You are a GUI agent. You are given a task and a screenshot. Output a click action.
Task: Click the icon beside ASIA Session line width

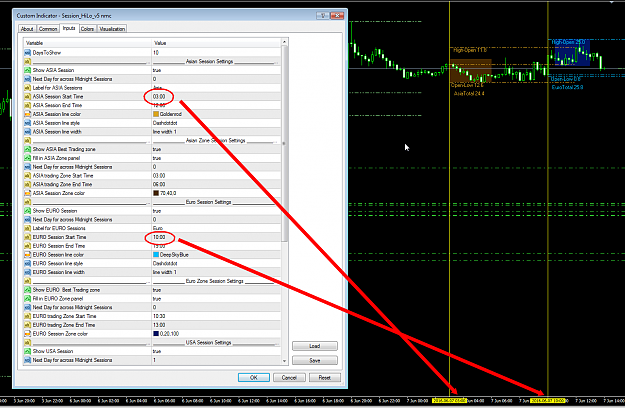28,131
